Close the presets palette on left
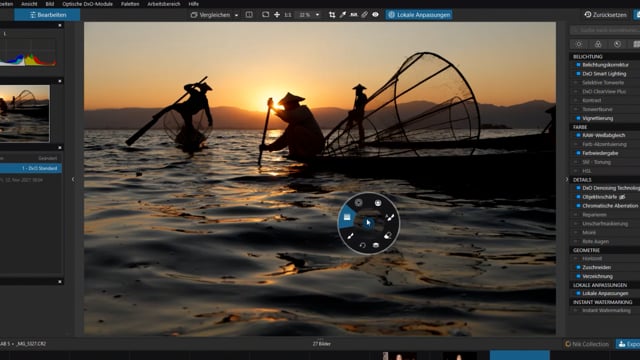Image resolution: width=640 pixels, height=360 pixels. 60,148
